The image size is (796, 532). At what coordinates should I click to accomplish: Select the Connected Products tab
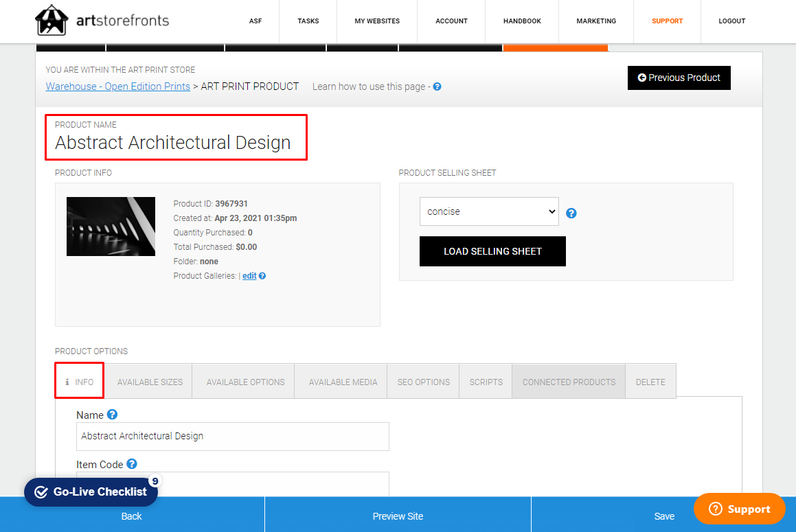569,382
